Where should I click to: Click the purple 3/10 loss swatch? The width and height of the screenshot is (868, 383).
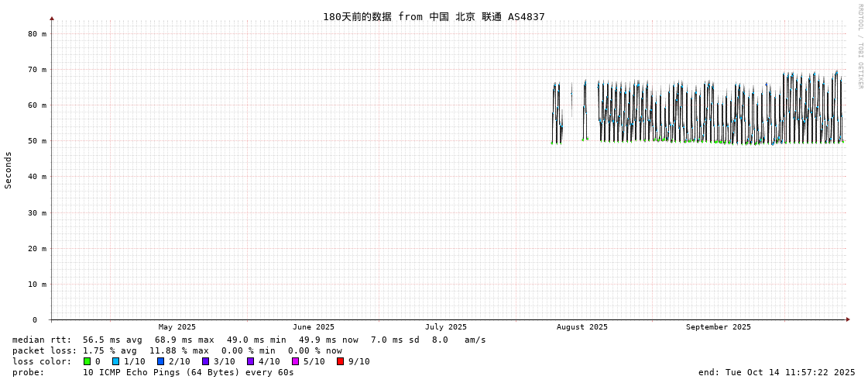(206, 361)
